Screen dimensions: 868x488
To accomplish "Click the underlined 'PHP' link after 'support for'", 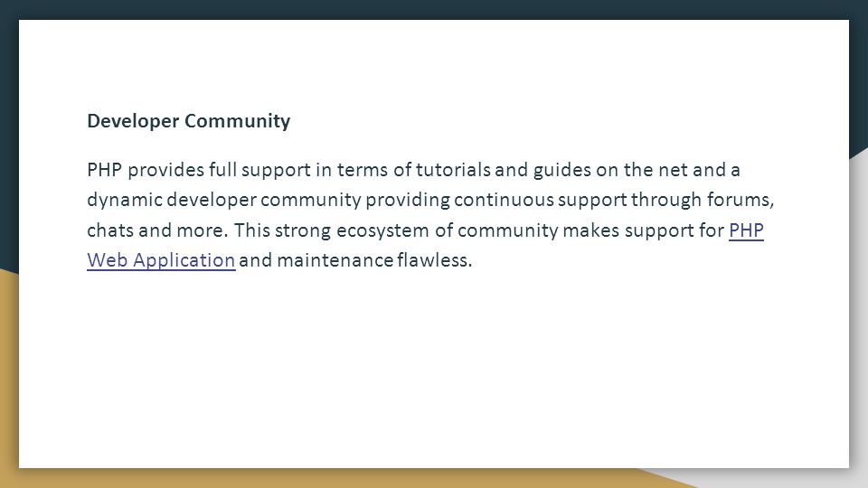I will coord(746,230).
